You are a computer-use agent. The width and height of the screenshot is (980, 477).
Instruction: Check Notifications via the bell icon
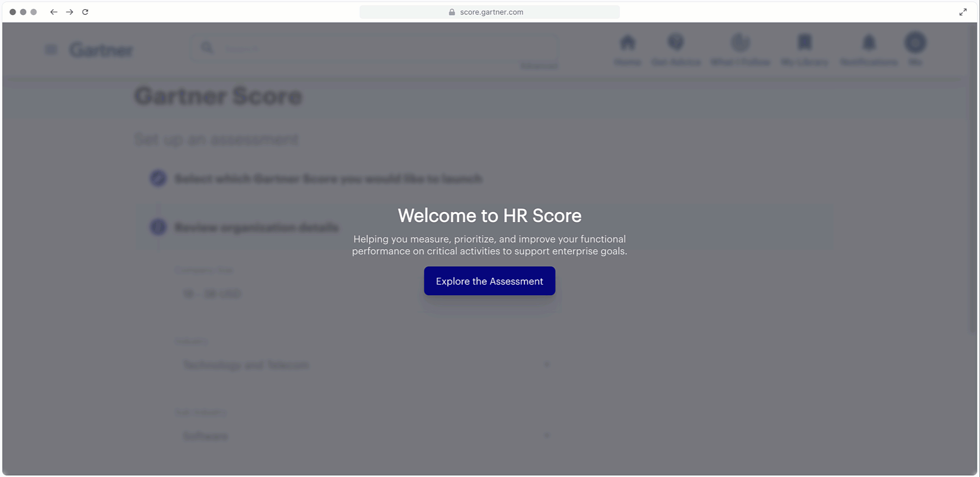[868, 49]
